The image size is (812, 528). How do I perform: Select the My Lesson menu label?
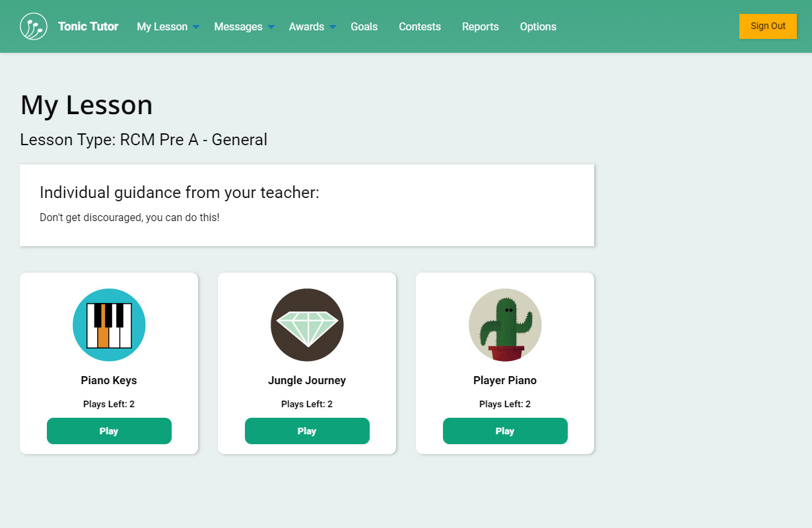(162, 26)
